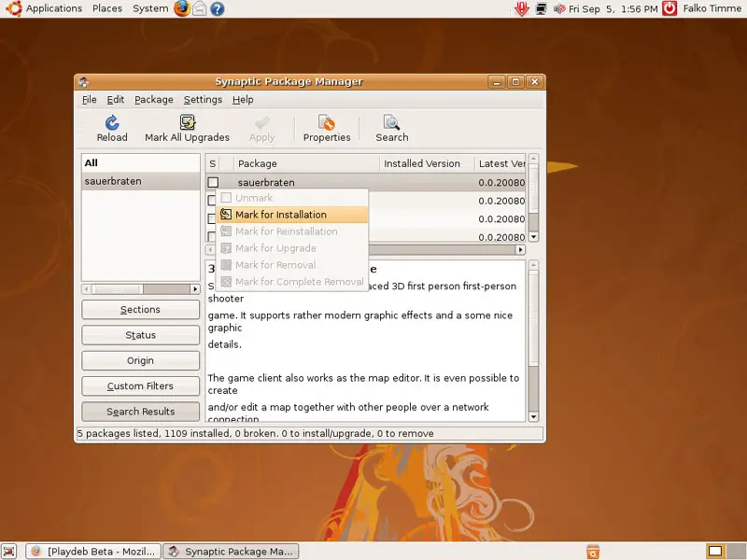The width and height of the screenshot is (747, 560).
Task: Click the Origin filter button
Action: tap(141, 360)
